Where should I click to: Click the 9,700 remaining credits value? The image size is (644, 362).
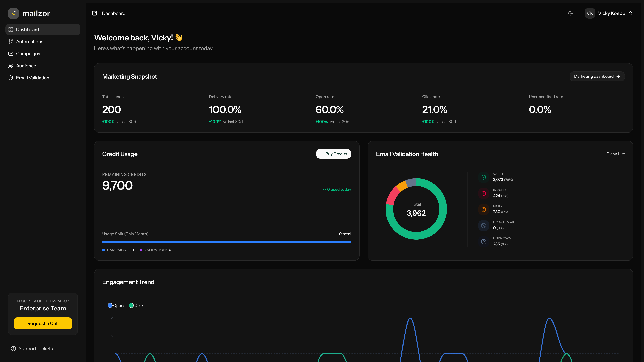(x=118, y=185)
